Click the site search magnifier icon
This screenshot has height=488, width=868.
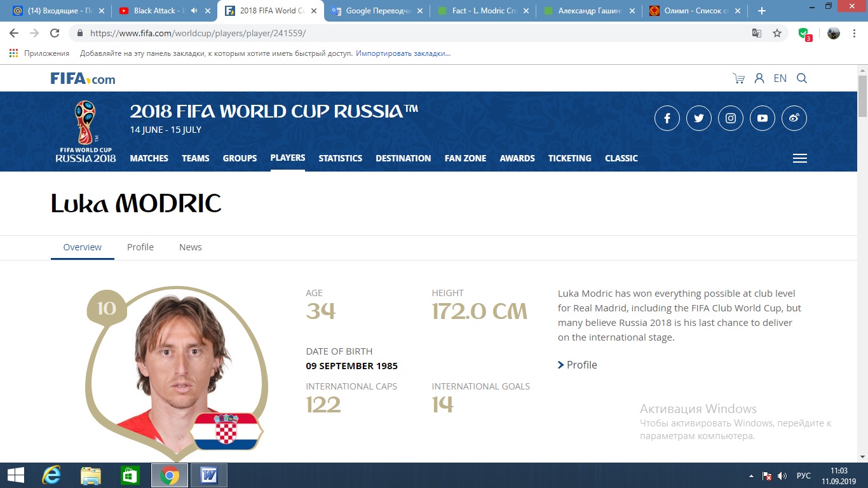tap(802, 79)
